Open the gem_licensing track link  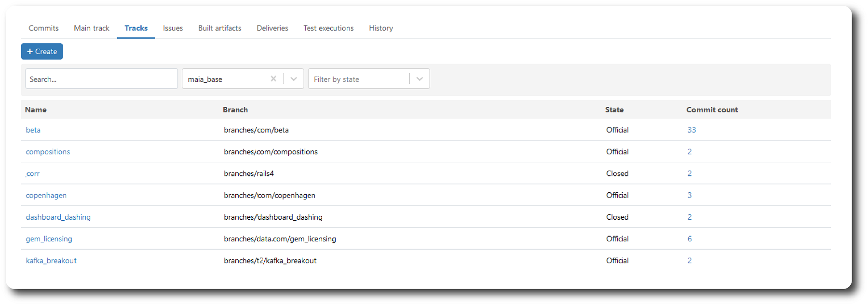(49, 239)
